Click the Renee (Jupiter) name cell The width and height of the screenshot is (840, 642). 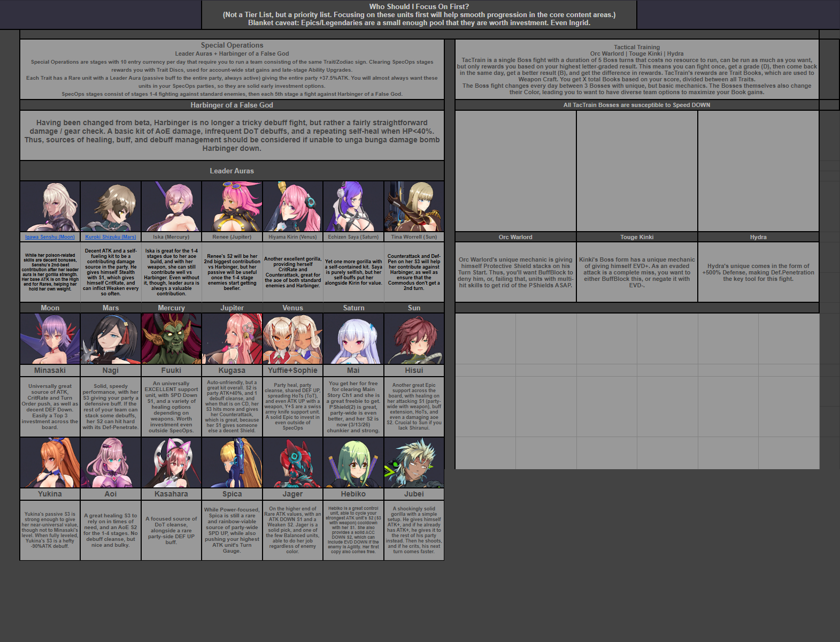[232, 237]
